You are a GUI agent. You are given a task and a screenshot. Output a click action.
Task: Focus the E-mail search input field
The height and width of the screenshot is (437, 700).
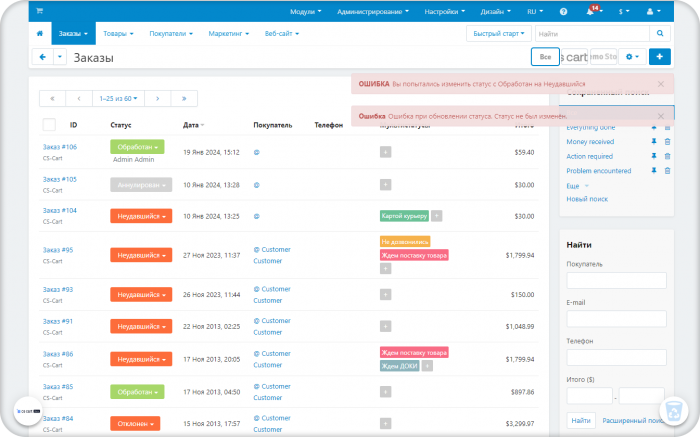click(617, 319)
